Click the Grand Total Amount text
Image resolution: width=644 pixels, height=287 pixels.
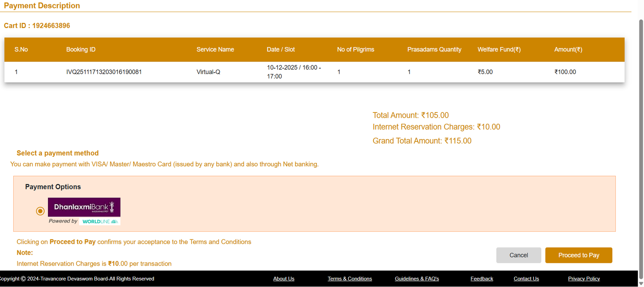pyautogui.click(x=422, y=141)
